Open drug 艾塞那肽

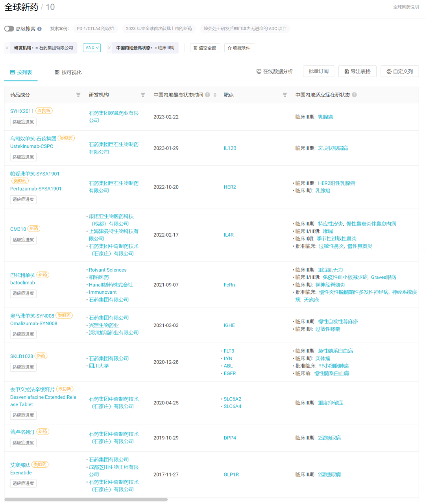coord(20,465)
